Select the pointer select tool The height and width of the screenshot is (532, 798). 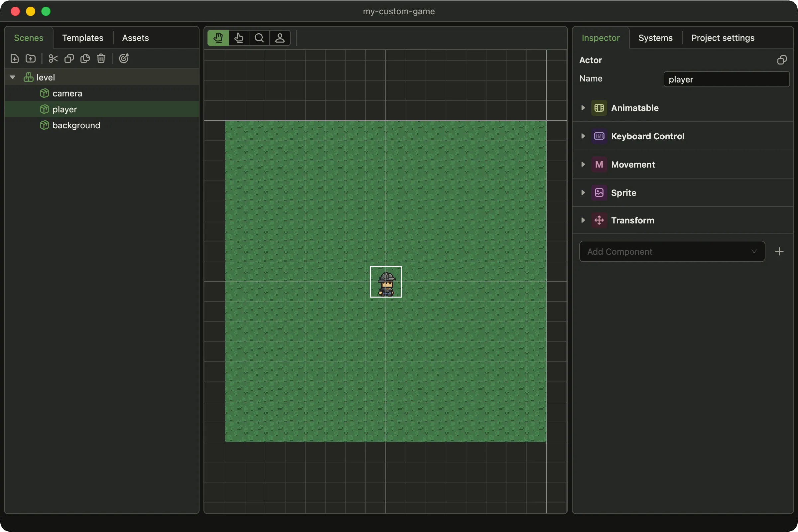coord(239,38)
